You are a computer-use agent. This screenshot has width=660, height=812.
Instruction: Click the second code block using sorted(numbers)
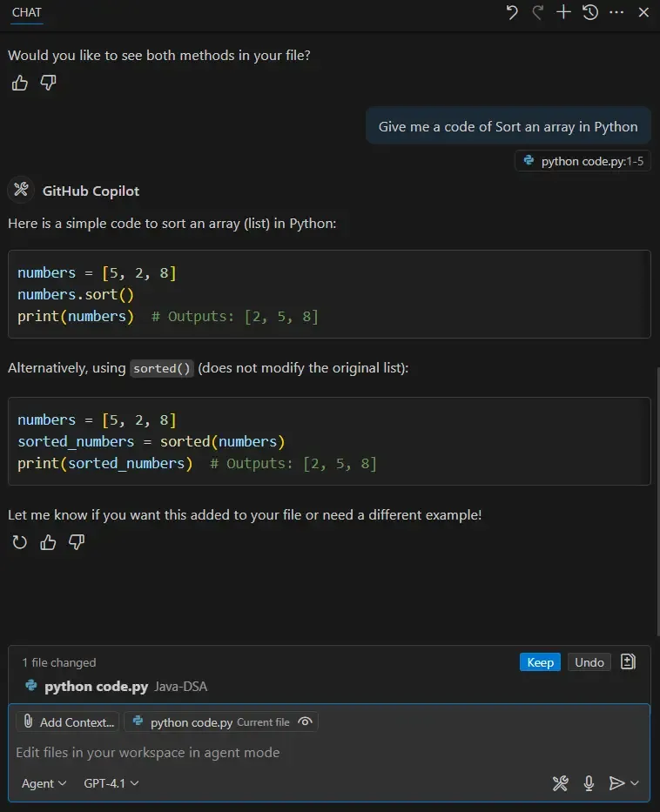click(x=329, y=441)
